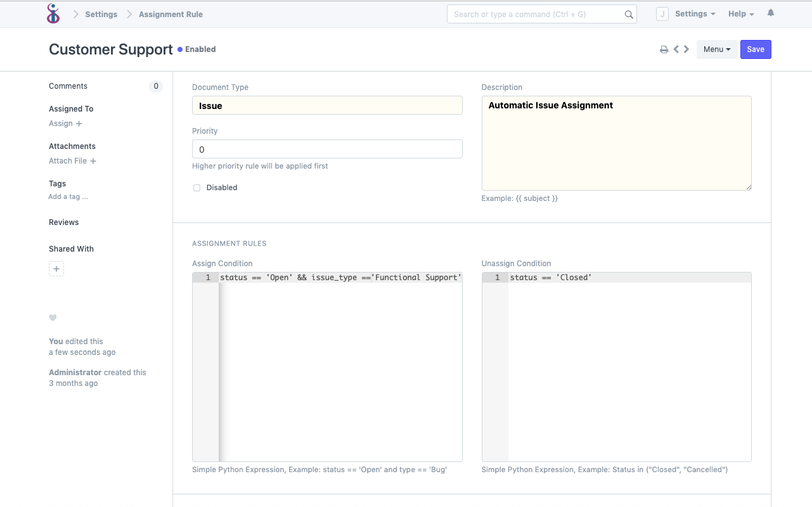Like this document with the heart icon
The width and height of the screenshot is (812, 507).
tap(53, 318)
